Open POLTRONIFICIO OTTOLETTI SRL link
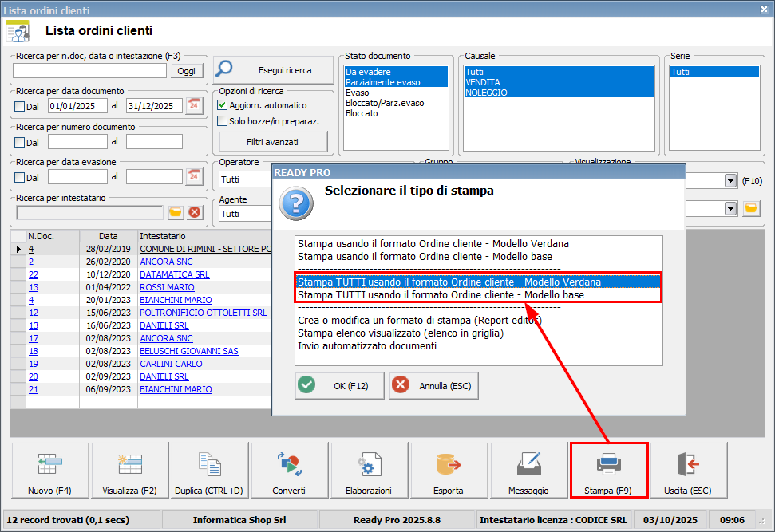775x532 pixels. click(204, 313)
